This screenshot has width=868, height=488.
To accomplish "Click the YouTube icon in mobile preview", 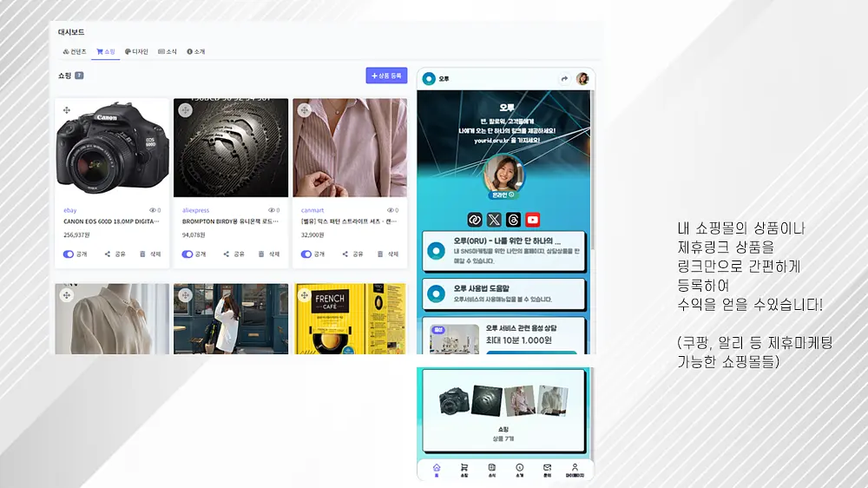I will pyautogui.click(x=533, y=220).
